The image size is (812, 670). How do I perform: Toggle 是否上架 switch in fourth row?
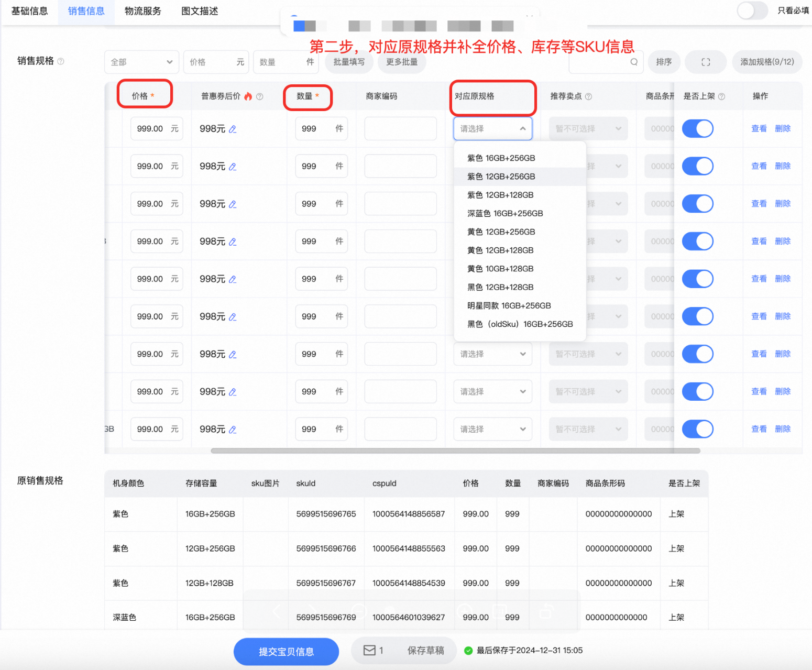point(698,241)
